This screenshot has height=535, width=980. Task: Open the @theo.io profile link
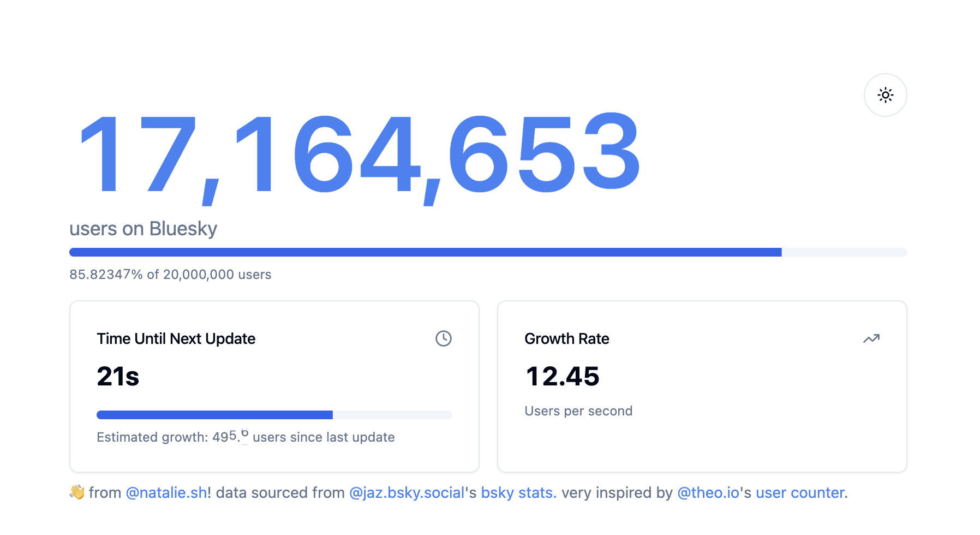click(x=708, y=492)
